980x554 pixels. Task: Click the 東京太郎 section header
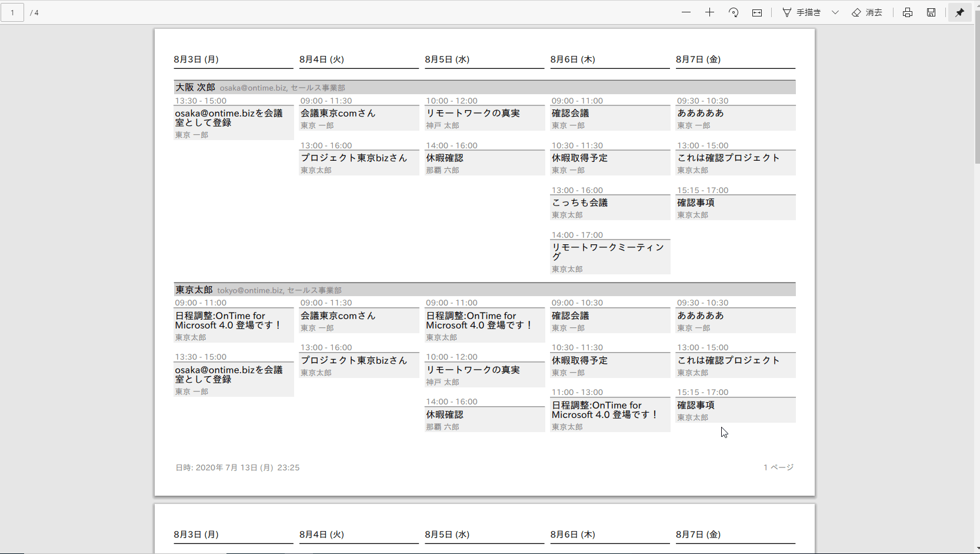click(x=194, y=290)
